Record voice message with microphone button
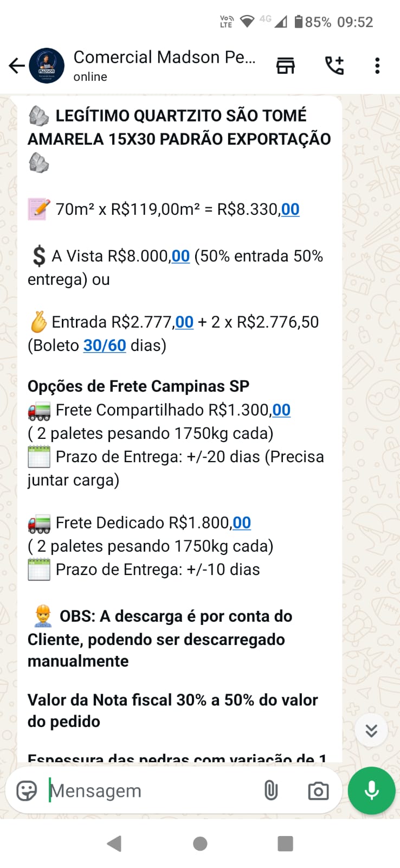Screen dimensions: 400x868 (x=371, y=790)
